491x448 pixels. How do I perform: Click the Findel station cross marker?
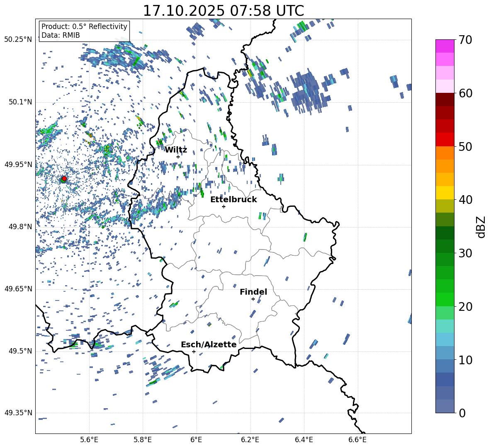253,299
